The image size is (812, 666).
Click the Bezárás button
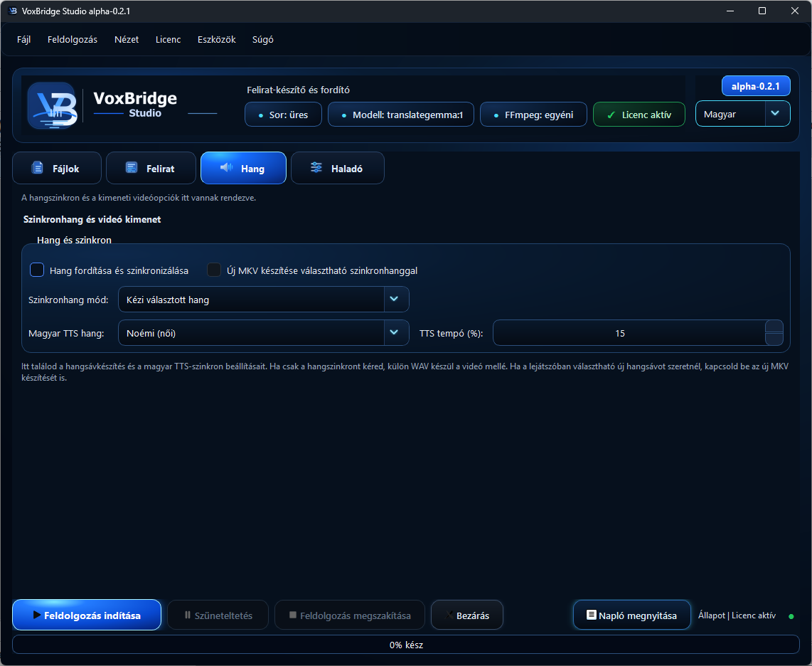pyautogui.click(x=466, y=615)
